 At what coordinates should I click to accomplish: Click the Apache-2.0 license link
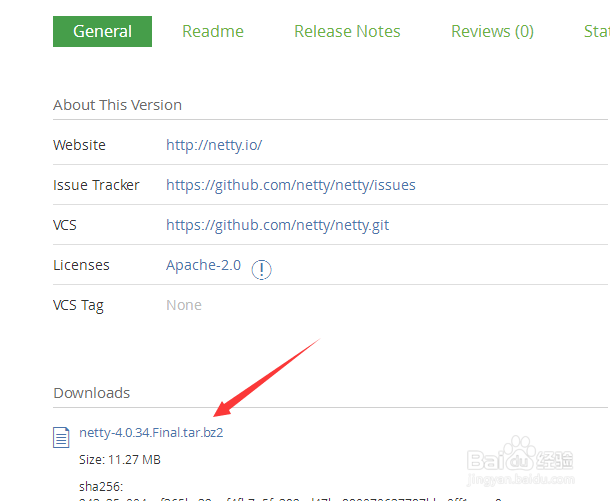[203, 265]
